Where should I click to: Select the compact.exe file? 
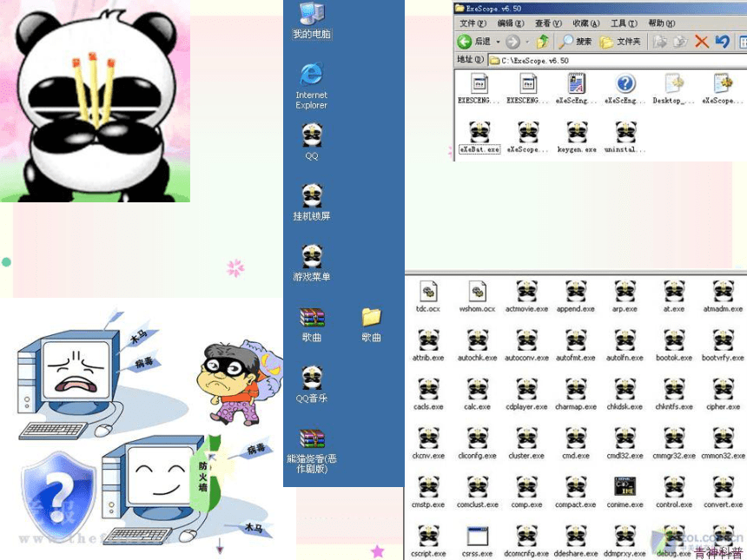576,492
